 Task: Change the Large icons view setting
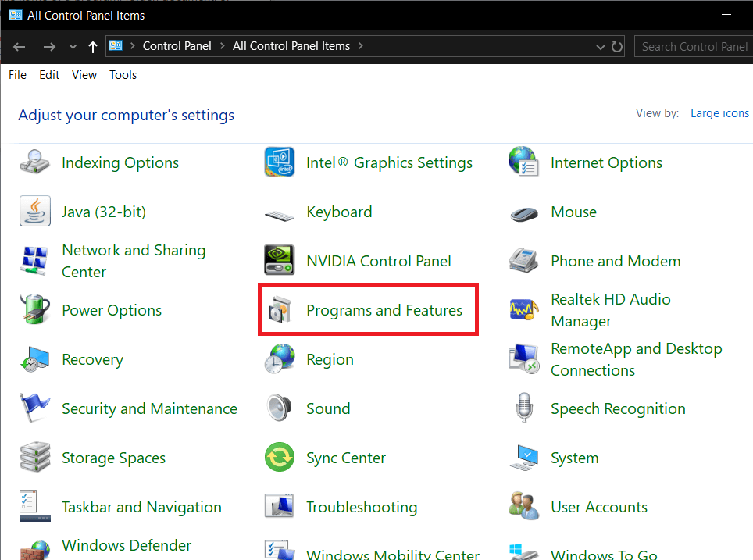[719, 112]
